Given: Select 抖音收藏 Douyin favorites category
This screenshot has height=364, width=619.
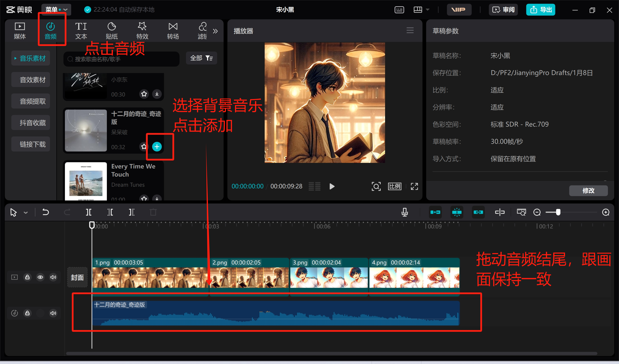Looking at the screenshot, I should tap(31, 123).
